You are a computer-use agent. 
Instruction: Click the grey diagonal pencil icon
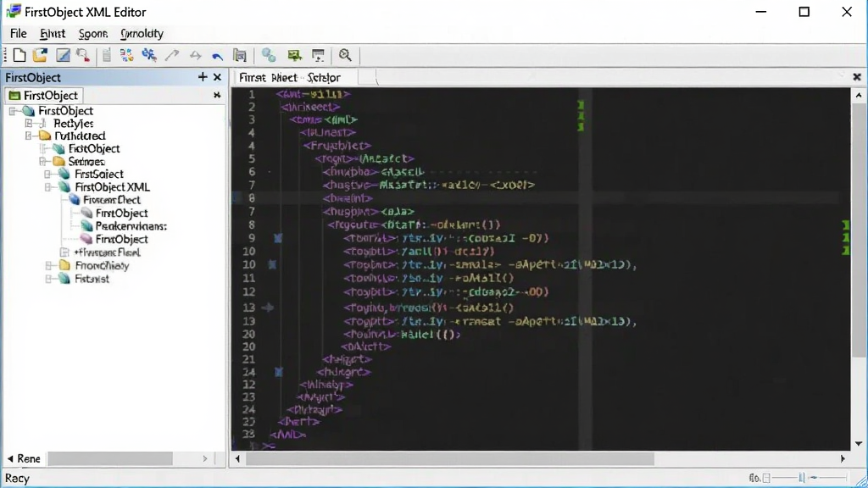coord(172,55)
